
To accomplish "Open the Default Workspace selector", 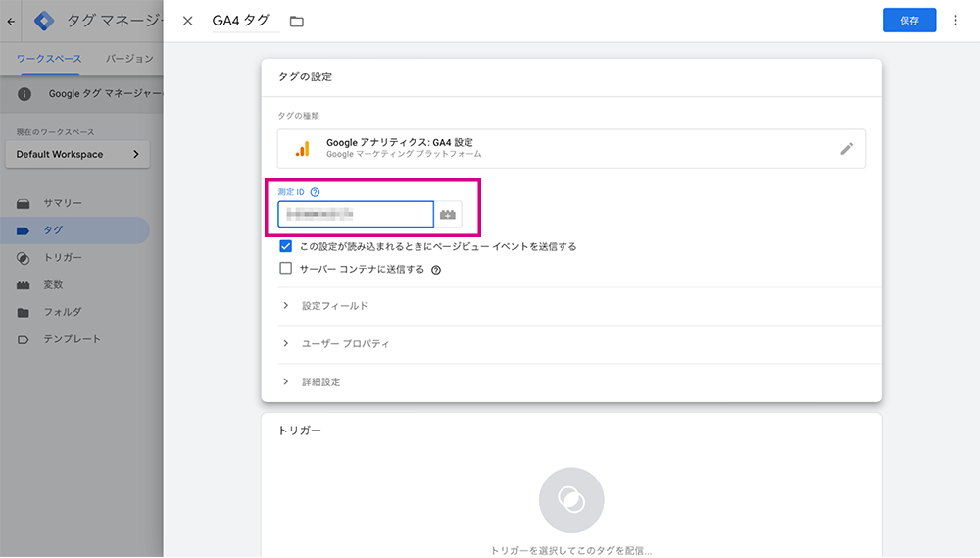I will click(x=77, y=154).
